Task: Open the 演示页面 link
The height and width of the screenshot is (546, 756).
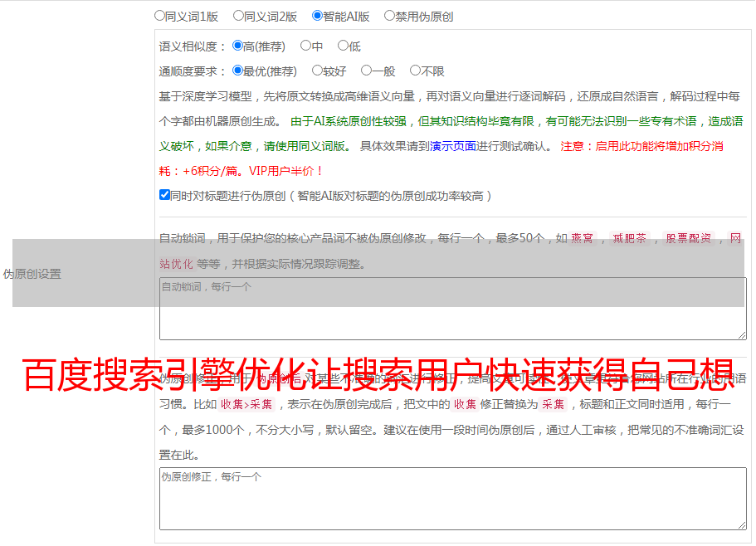Action: tap(452, 146)
